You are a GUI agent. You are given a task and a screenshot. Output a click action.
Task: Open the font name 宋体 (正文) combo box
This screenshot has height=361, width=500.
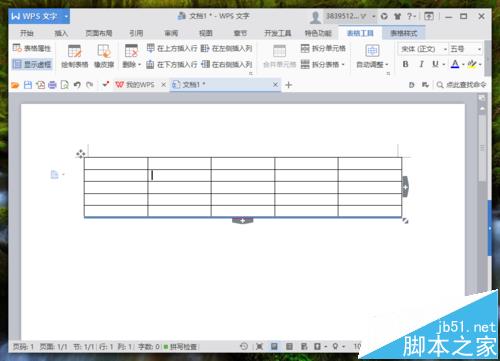423,49
